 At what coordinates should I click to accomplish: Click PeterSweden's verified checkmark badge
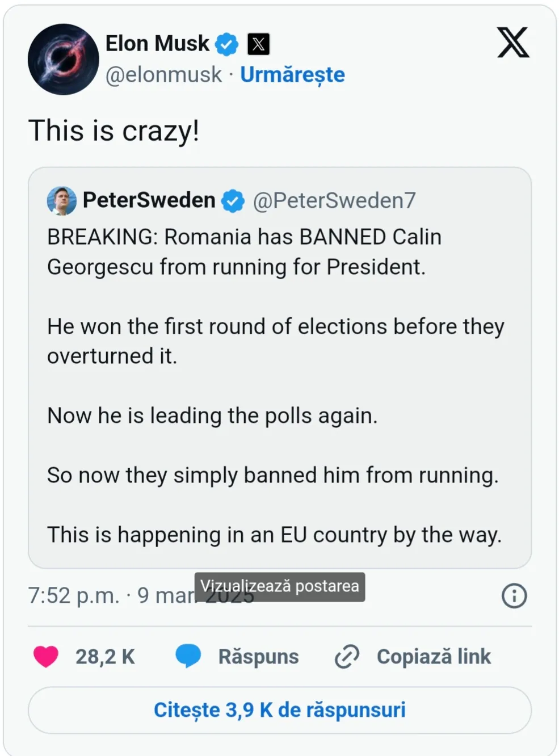tap(233, 201)
